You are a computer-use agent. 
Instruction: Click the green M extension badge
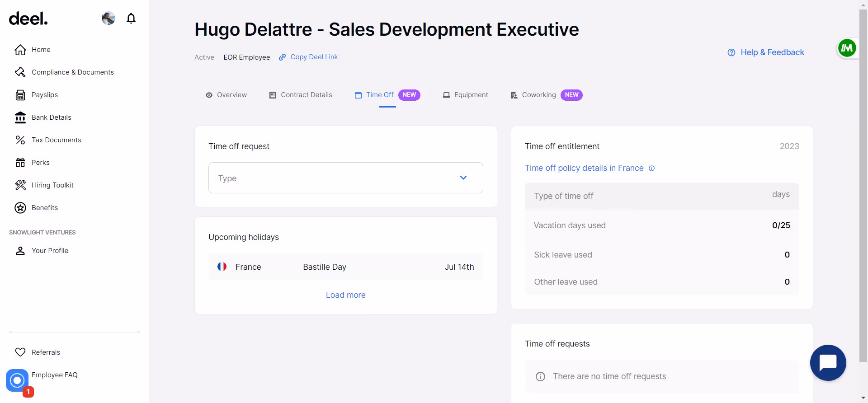pos(847,48)
